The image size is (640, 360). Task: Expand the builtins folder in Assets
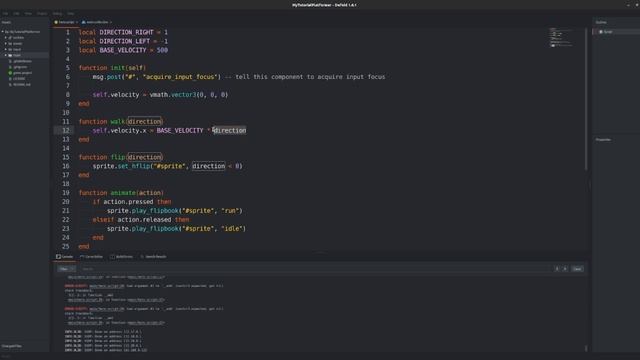tap(6, 38)
